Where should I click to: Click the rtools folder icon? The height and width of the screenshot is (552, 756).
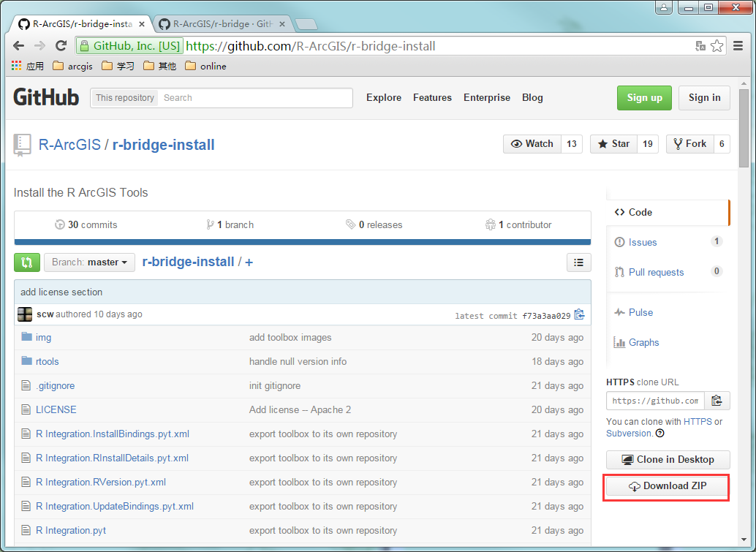pos(27,360)
